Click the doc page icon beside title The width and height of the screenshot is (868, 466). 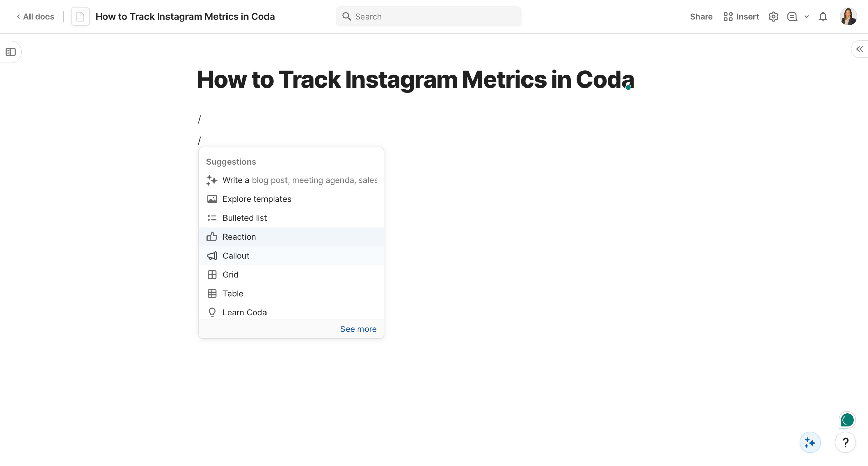click(80, 17)
